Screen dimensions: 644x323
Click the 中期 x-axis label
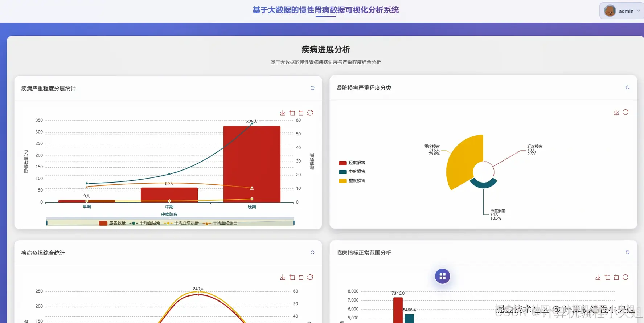tap(169, 207)
